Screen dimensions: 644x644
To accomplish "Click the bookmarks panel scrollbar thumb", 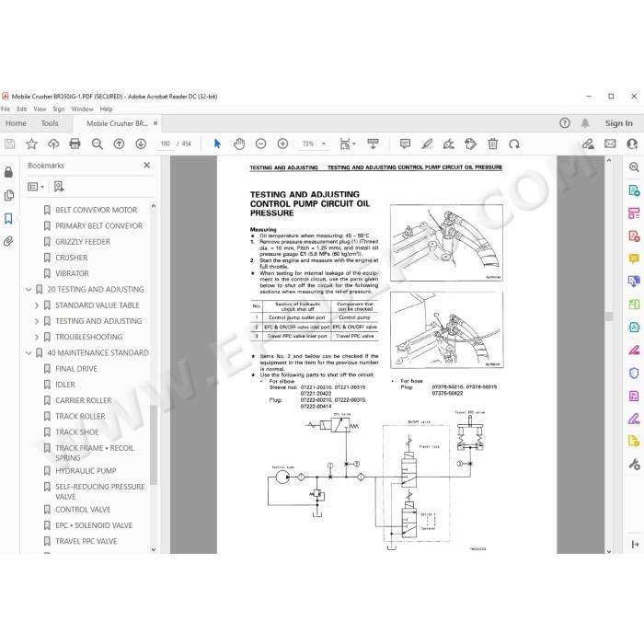I will (154, 444).
